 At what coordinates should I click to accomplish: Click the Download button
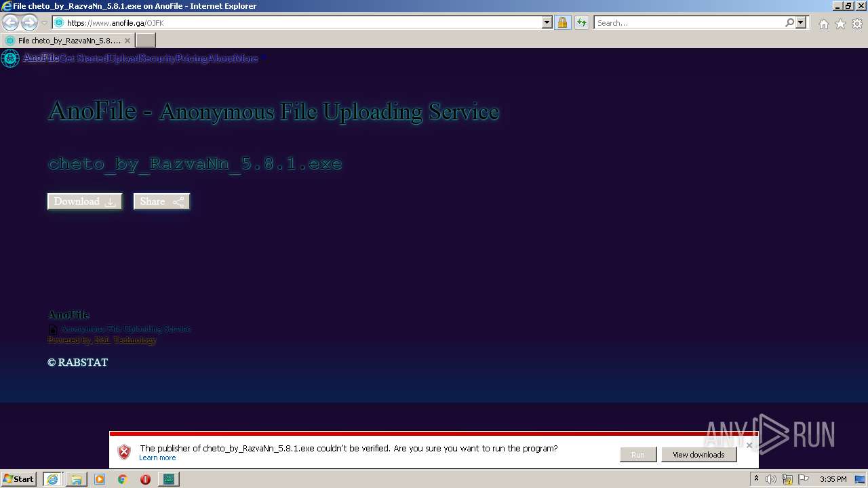click(x=85, y=201)
